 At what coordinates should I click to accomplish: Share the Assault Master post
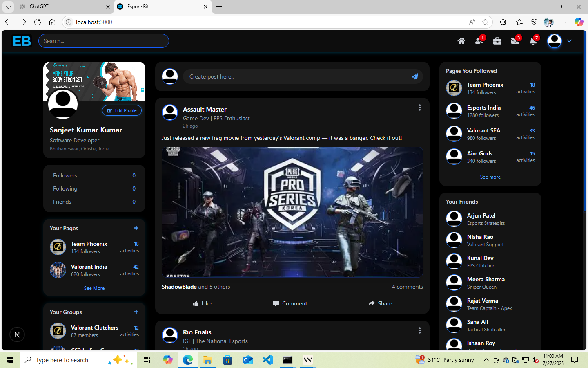coord(381,303)
